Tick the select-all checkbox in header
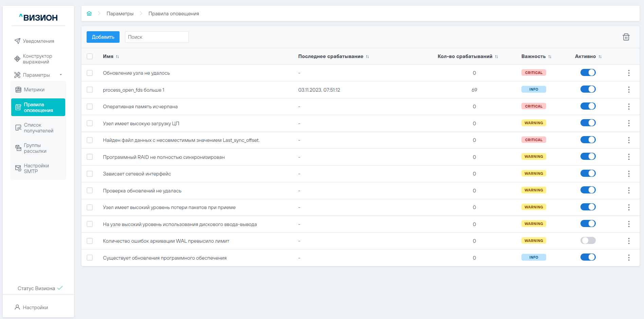The height and width of the screenshot is (319, 644). point(90,56)
